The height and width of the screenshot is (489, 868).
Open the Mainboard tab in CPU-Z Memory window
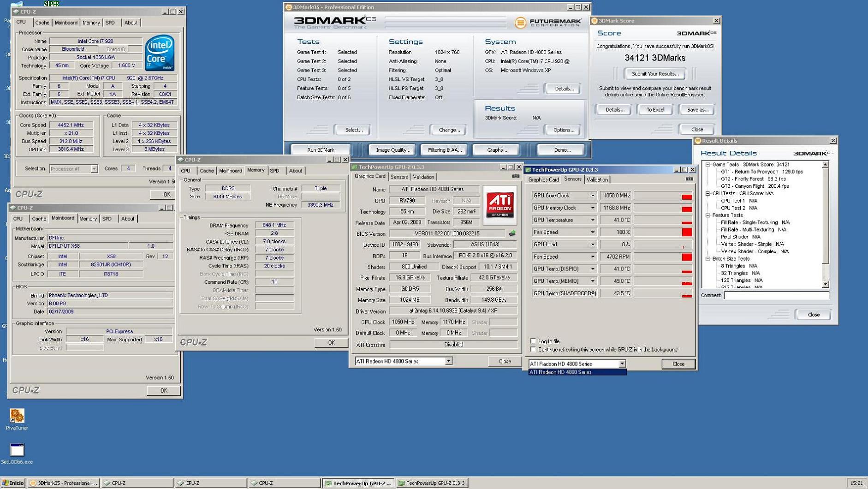(x=231, y=171)
